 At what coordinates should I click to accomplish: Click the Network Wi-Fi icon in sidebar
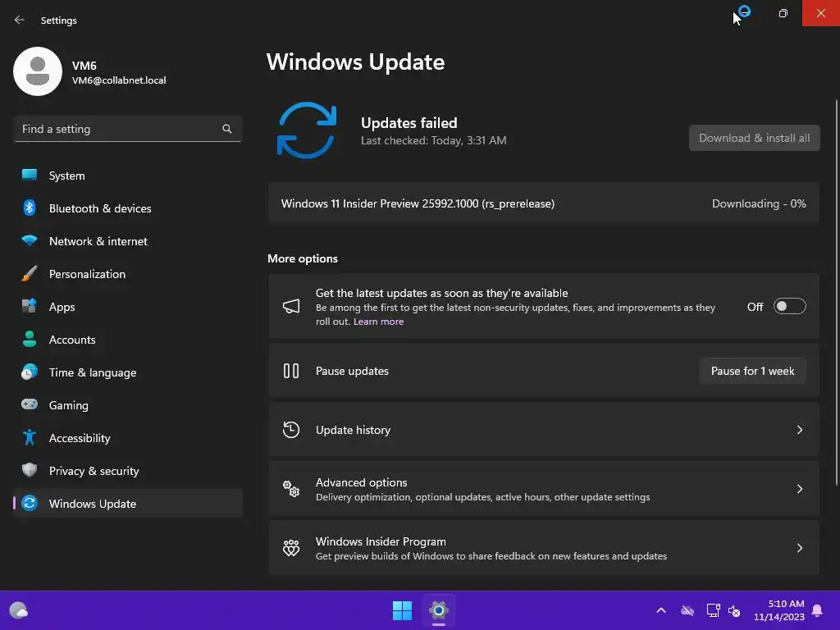[30, 240]
